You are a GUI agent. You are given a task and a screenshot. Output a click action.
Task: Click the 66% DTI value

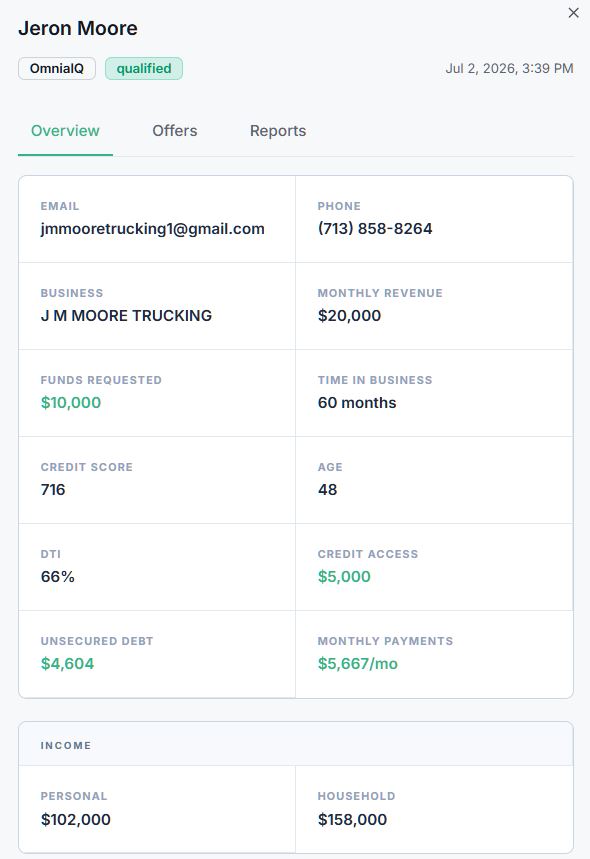click(58, 577)
